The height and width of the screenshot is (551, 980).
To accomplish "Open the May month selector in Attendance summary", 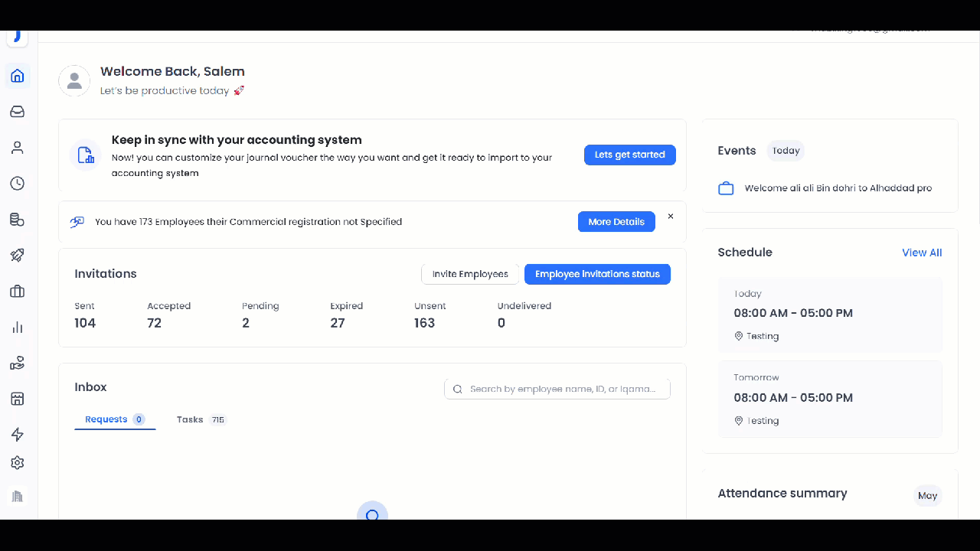I will coord(927,496).
